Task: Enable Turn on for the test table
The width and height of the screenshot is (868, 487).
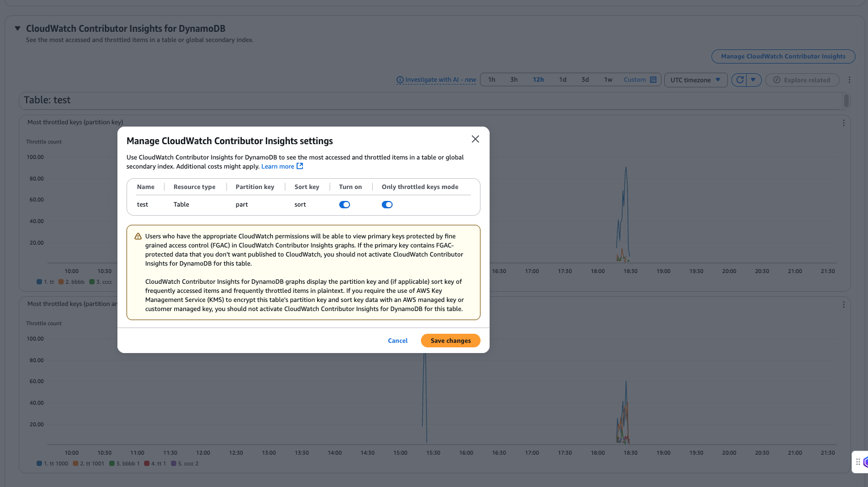Action: (x=344, y=204)
